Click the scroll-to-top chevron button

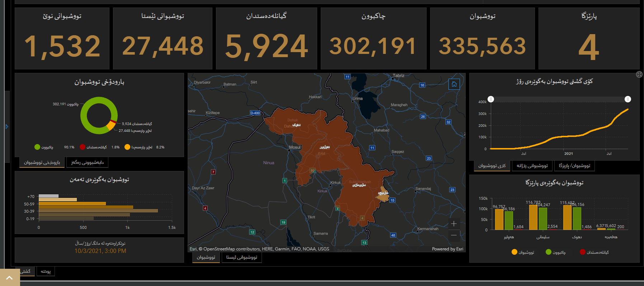10,277
